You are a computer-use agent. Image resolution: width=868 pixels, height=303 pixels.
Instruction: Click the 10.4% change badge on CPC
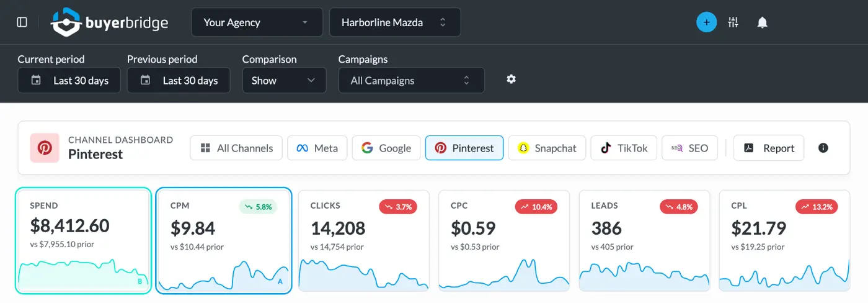click(536, 207)
